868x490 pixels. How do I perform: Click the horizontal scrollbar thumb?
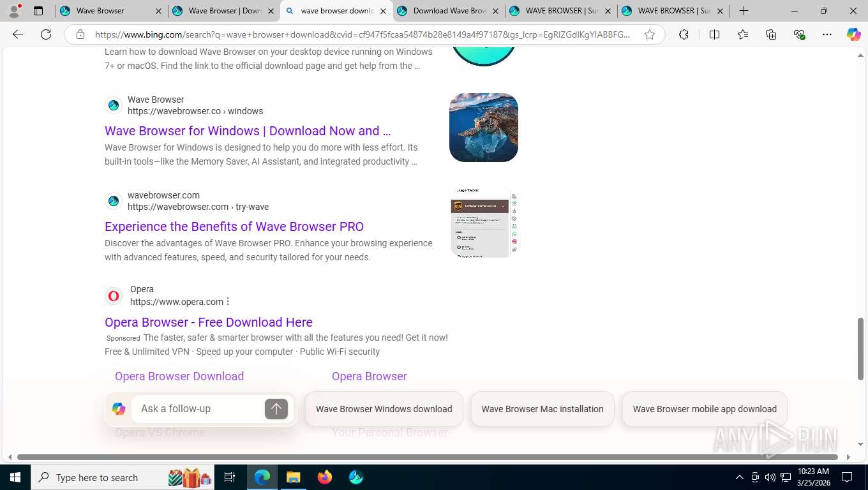pos(427,457)
